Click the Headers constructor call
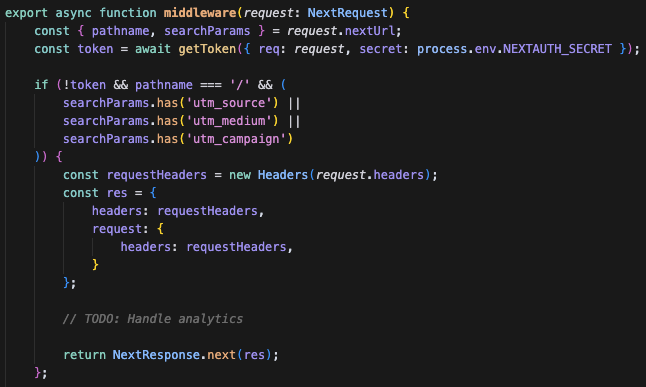646x387 pixels. pos(283,175)
